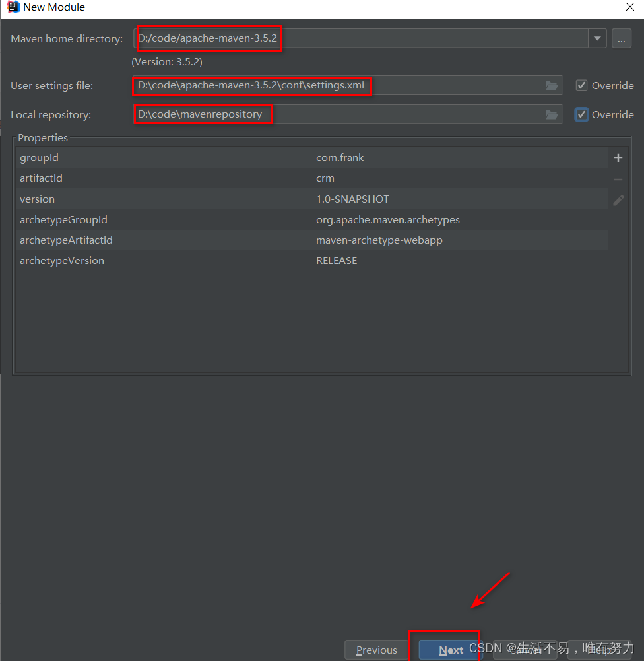This screenshot has width=644, height=661.
Task: Browse Maven home directory with the '...' button
Action: [x=620, y=38]
